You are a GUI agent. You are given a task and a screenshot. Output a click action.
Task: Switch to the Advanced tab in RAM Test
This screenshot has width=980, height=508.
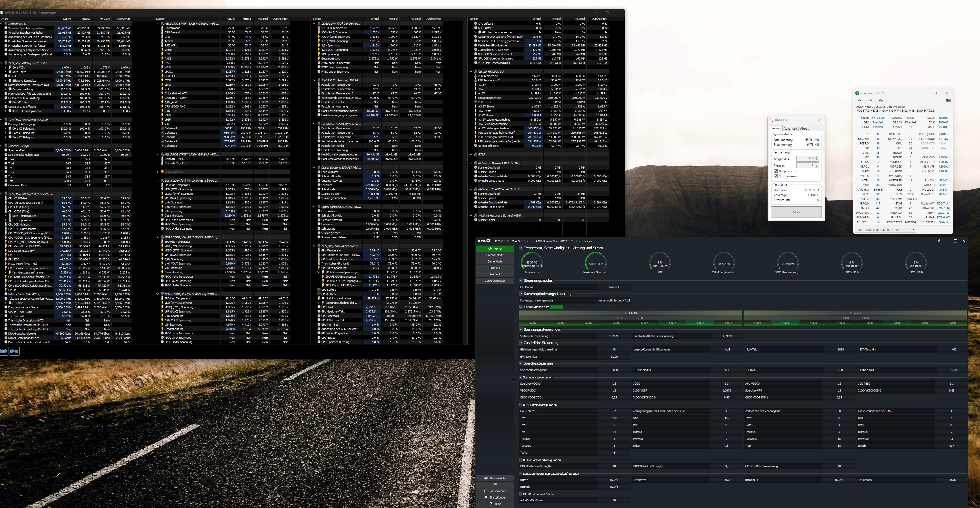point(790,129)
